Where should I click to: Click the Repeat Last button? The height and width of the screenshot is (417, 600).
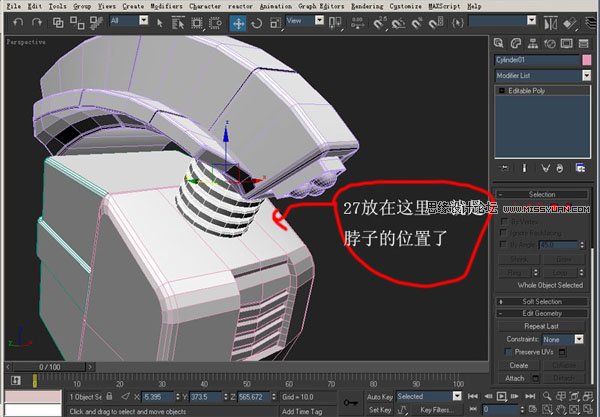[x=541, y=326]
